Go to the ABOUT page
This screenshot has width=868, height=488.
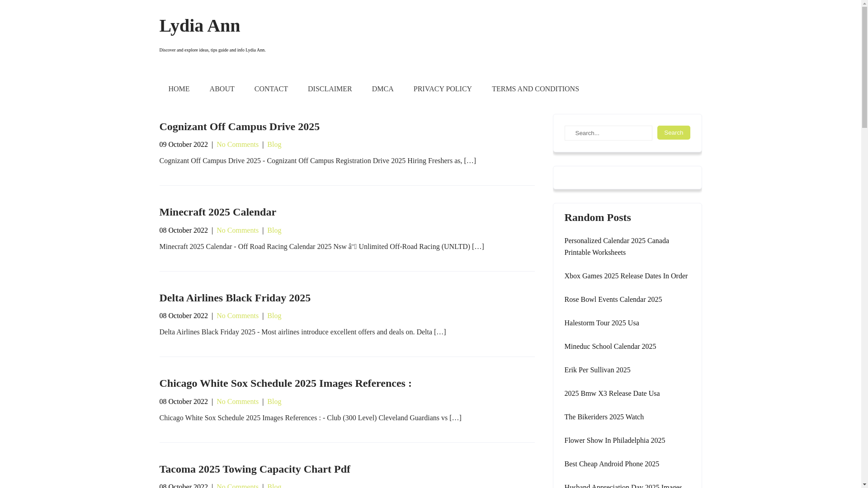(x=222, y=89)
